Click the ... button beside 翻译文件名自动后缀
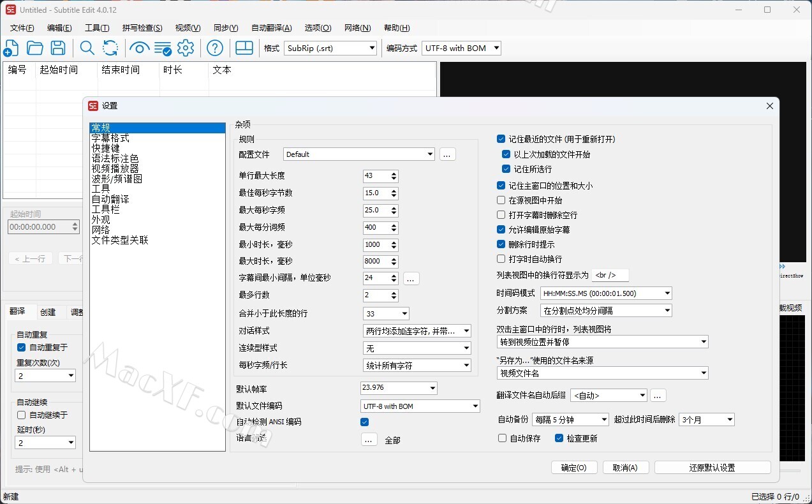The height and width of the screenshot is (504, 812). click(x=659, y=396)
